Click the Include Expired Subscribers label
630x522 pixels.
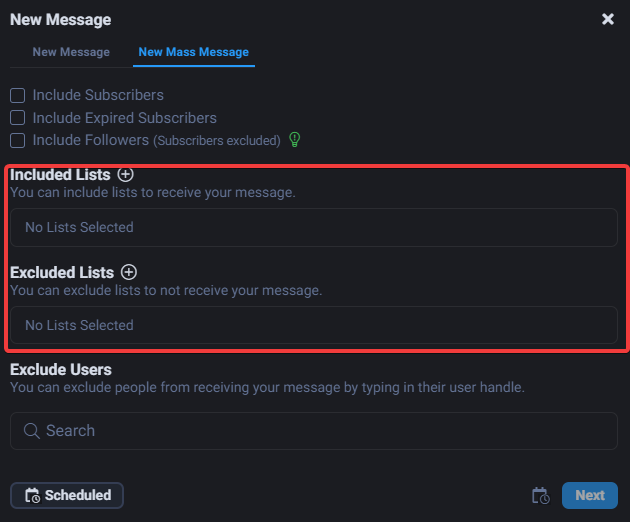pos(124,118)
